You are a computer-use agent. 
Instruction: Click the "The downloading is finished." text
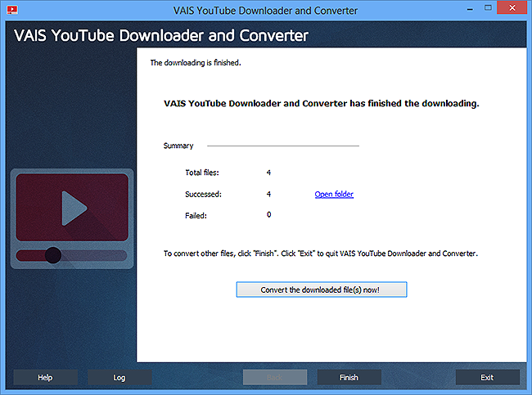tap(196, 63)
